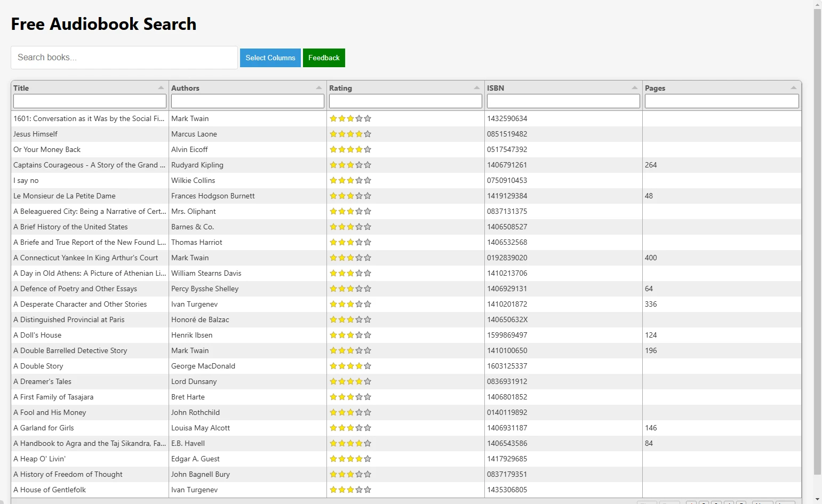822x504 pixels.
Task: Sort using the Pages column arrow
Action: click(x=793, y=88)
